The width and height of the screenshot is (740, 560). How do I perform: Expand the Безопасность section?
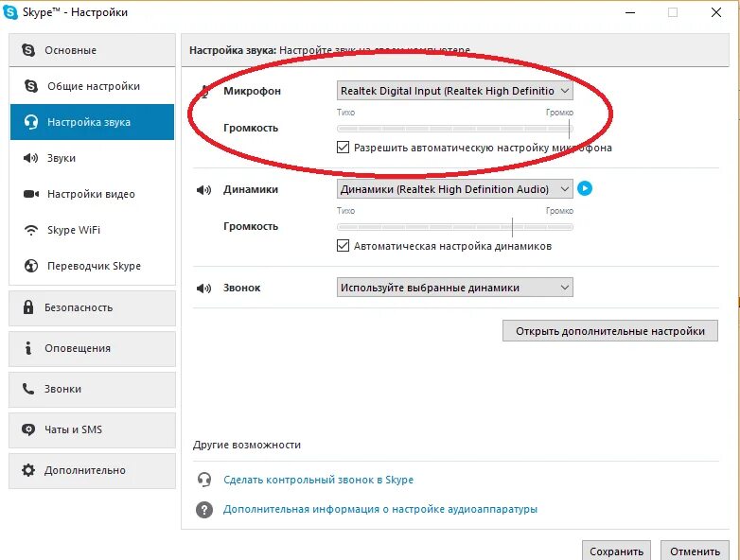click(92, 307)
